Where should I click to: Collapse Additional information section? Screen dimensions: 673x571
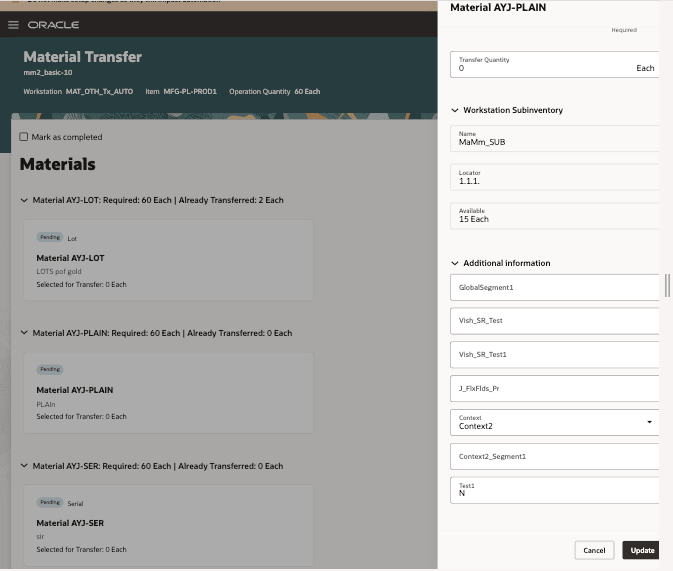(455, 263)
